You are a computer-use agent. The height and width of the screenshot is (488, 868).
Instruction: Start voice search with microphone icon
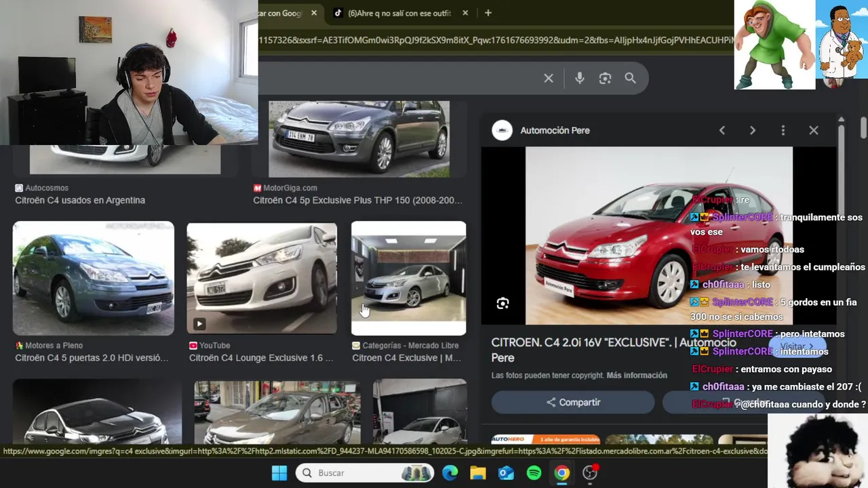point(579,79)
